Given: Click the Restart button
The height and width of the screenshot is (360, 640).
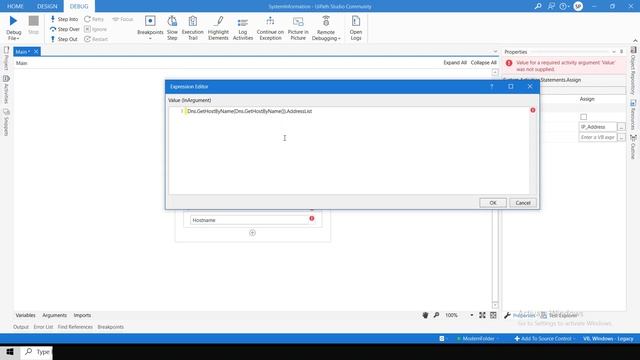Looking at the screenshot, I should [96, 39].
